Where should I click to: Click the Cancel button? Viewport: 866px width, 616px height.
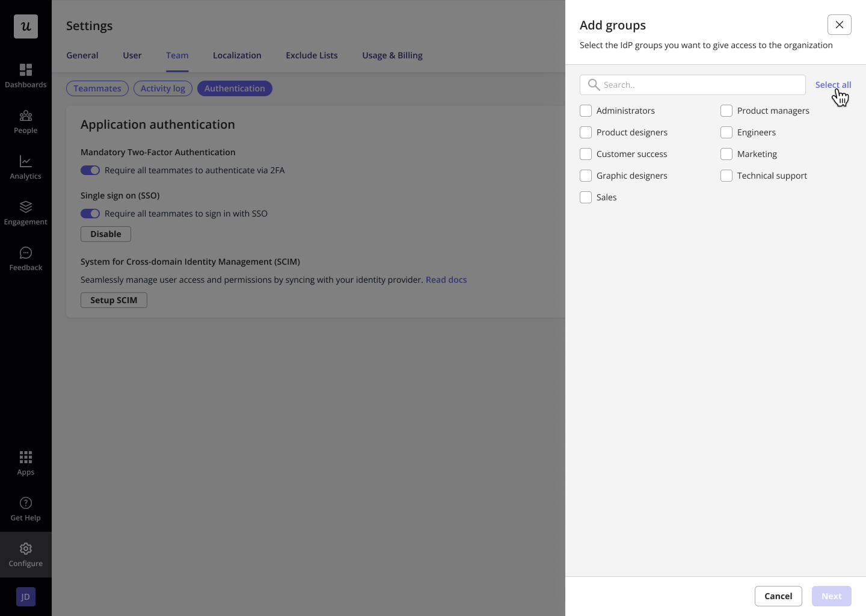point(778,596)
